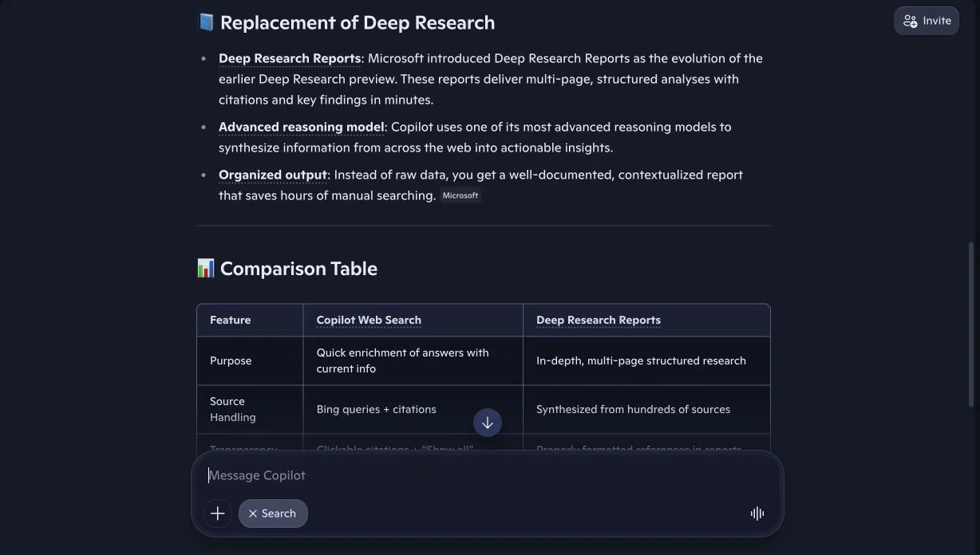Image resolution: width=980 pixels, height=555 pixels.
Task: Click the Comparison Table heading
Action: [x=298, y=269]
